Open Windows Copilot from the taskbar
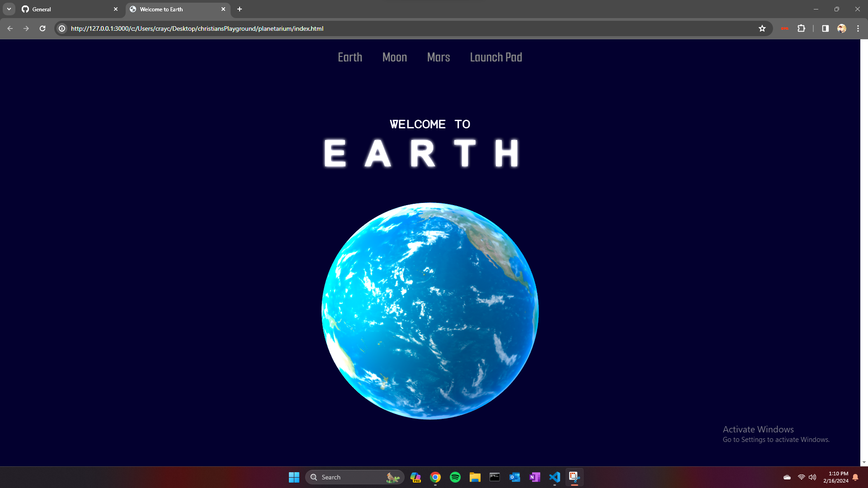This screenshot has width=868, height=488. 415,477
